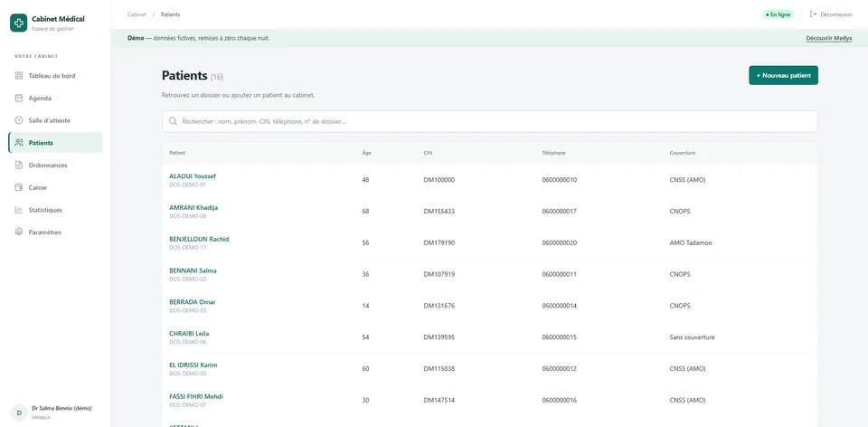The height and width of the screenshot is (427, 868).
Task: Click the Âge column header
Action: (x=366, y=153)
